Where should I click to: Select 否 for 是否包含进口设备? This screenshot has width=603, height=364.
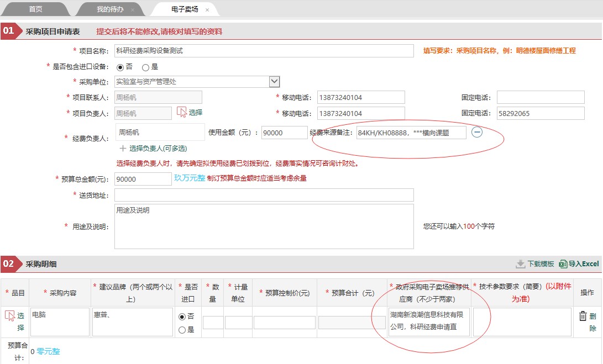pyautogui.click(x=120, y=67)
